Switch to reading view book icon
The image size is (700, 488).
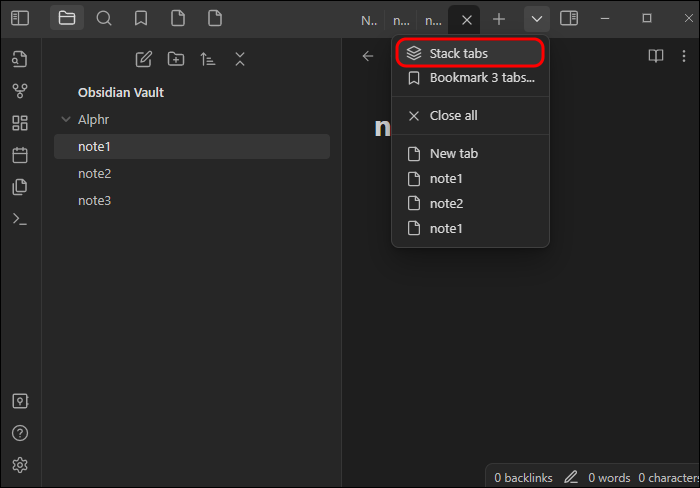coord(656,56)
